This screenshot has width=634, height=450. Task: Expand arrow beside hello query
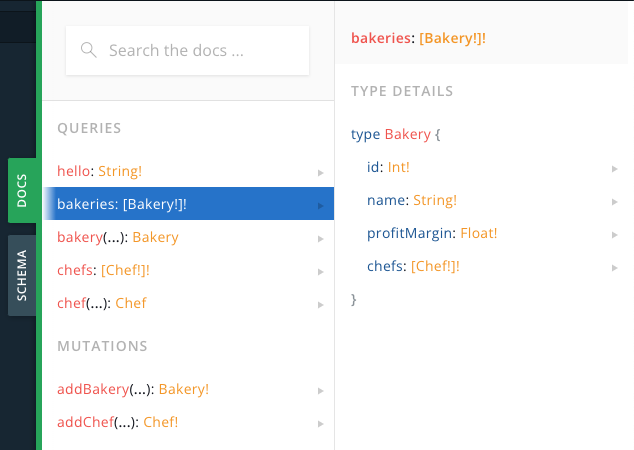pos(321,173)
